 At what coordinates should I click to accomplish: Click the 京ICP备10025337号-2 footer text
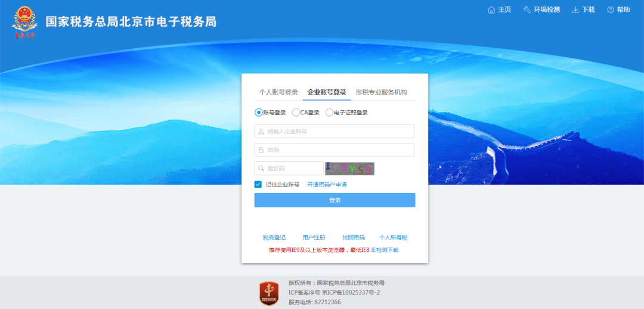351,292
